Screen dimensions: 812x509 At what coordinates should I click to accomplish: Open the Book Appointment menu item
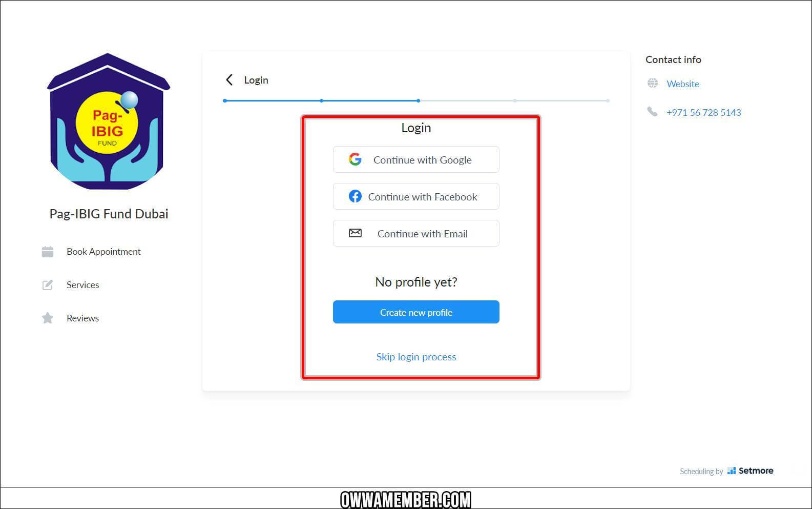103,252
